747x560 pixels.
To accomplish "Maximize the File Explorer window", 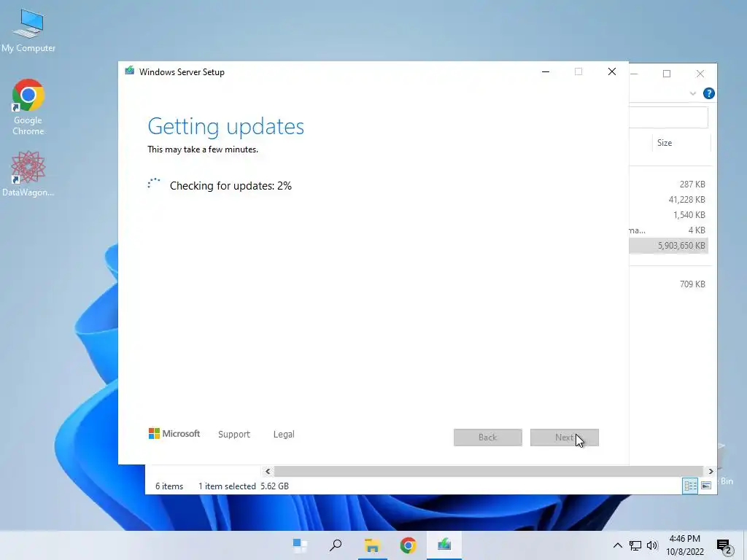I will (667, 74).
